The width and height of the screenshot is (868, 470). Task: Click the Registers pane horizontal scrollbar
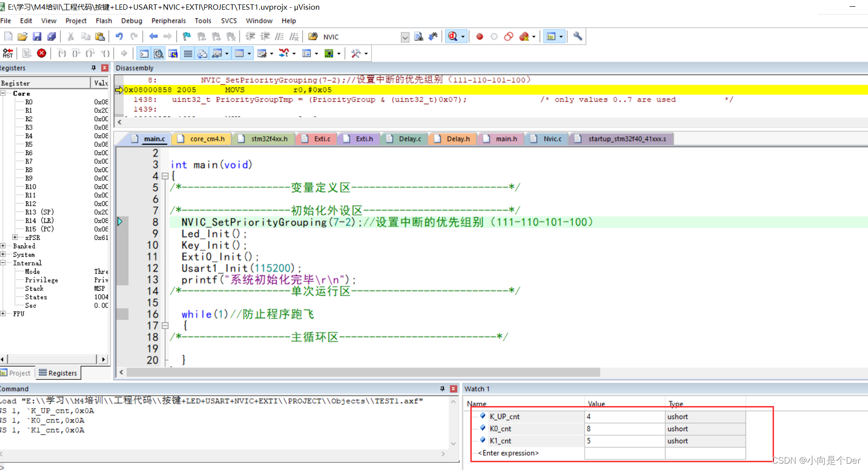point(52,359)
